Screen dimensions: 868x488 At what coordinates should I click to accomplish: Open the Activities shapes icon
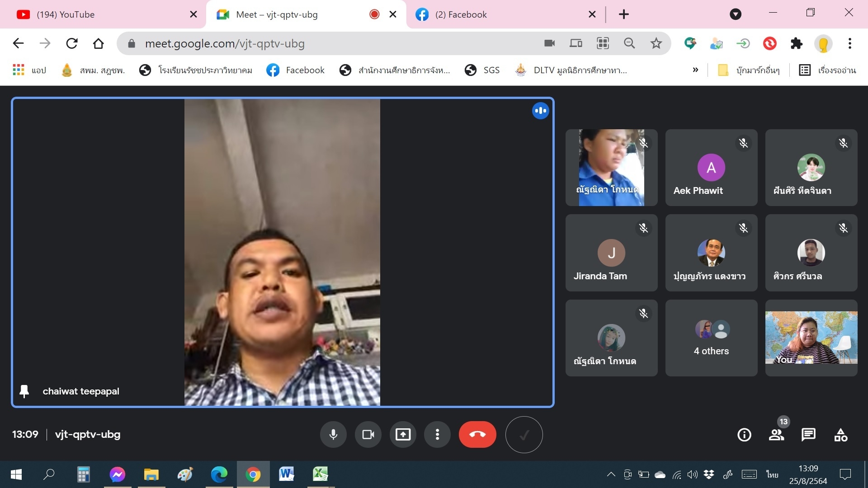[840, 435]
